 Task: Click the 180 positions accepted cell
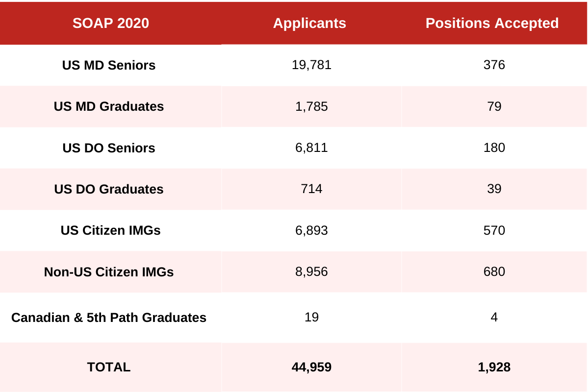click(494, 148)
